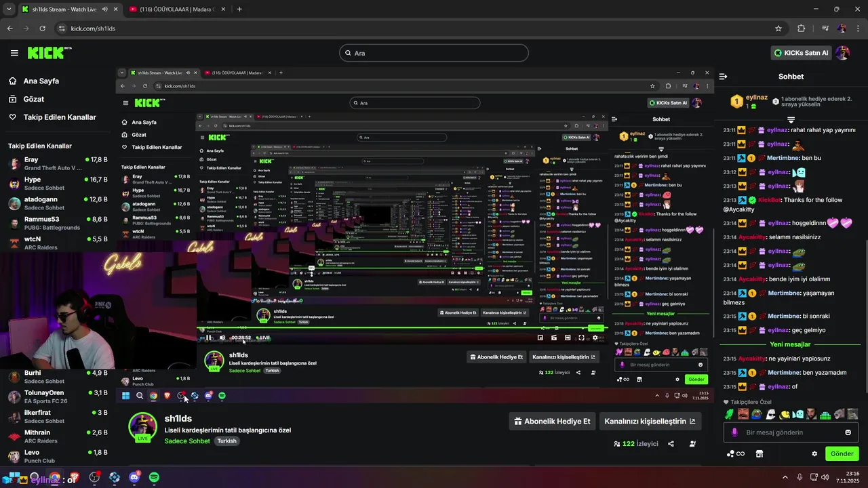Image resolution: width=868 pixels, height=488 pixels.
Task: Open Mithrain ARC Raiders channel
Action: pos(58,436)
